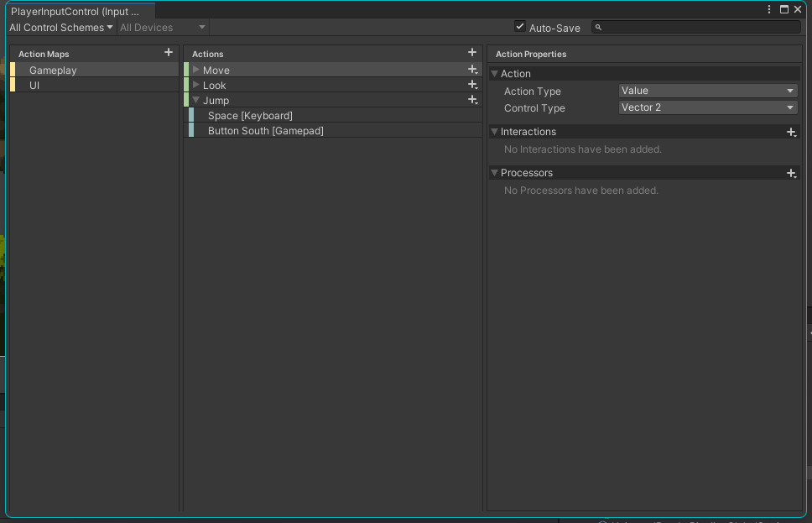The width and height of the screenshot is (812, 523).
Task: Add a new action map with plus icon
Action: [169, 53]
